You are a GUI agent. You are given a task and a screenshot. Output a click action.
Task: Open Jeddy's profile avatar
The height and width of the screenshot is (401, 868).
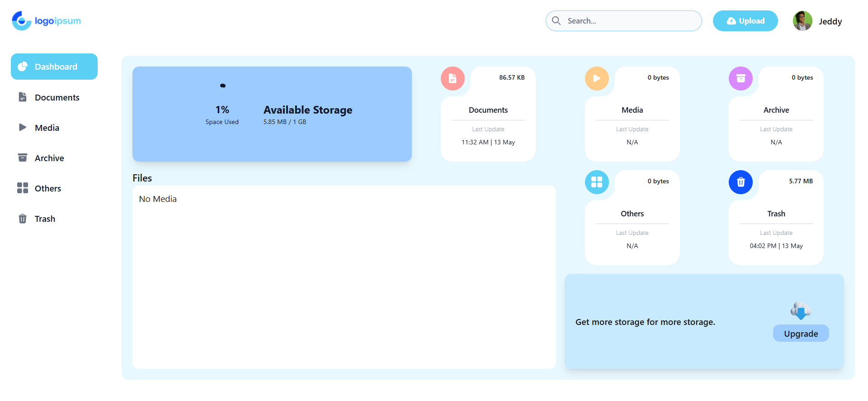pos(802,21)
